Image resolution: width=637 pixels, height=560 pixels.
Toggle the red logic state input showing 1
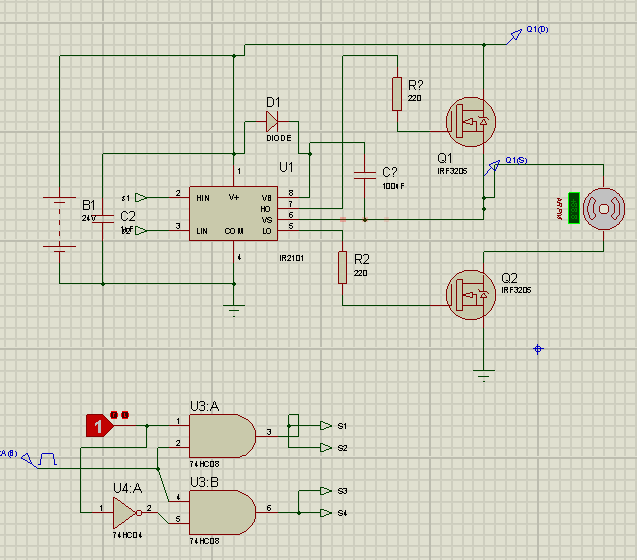click(100, 426)
